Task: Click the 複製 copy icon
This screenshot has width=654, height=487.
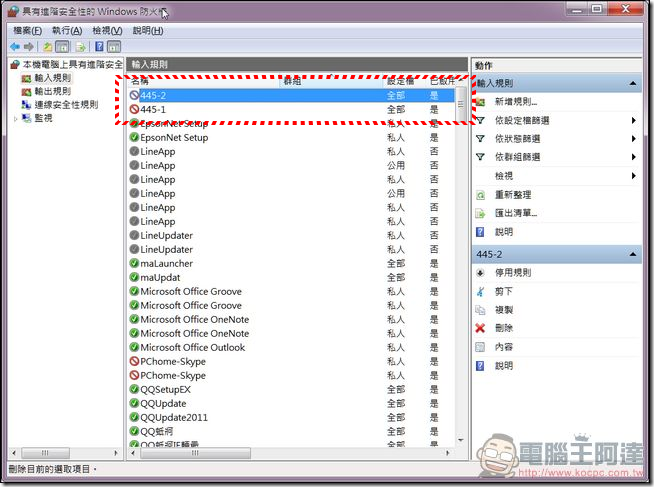Action: pyautogui.click(x=480, y=310)
